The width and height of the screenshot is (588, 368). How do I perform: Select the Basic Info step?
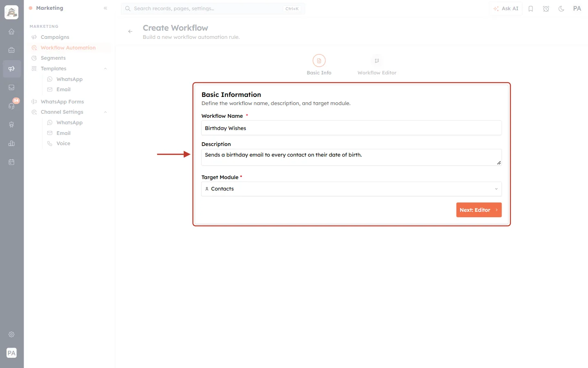tap(319, 65)
